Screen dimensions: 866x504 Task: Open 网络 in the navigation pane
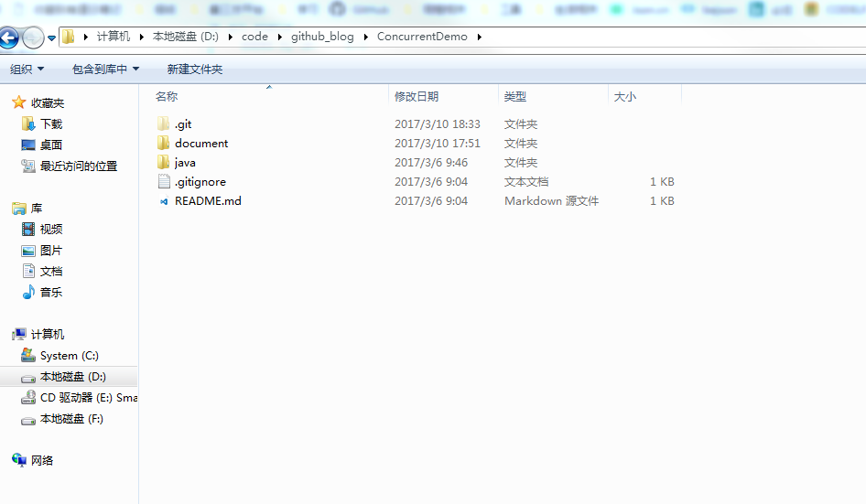click(42, 461)
